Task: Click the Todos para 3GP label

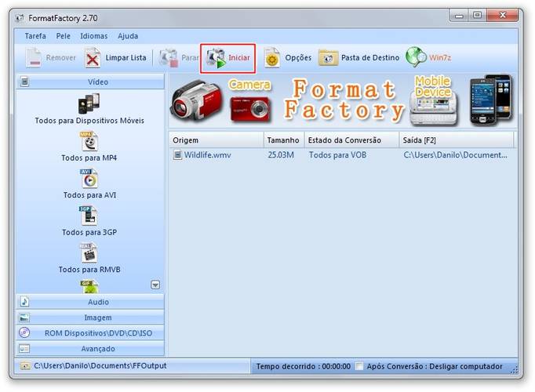Action: click(89, 233)
